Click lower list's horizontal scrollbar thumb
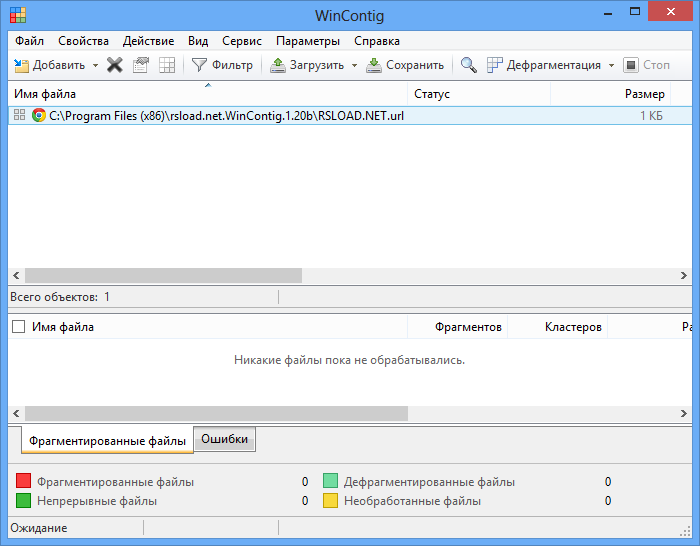Viewport: 700px width, 546px height. [217, 413]
